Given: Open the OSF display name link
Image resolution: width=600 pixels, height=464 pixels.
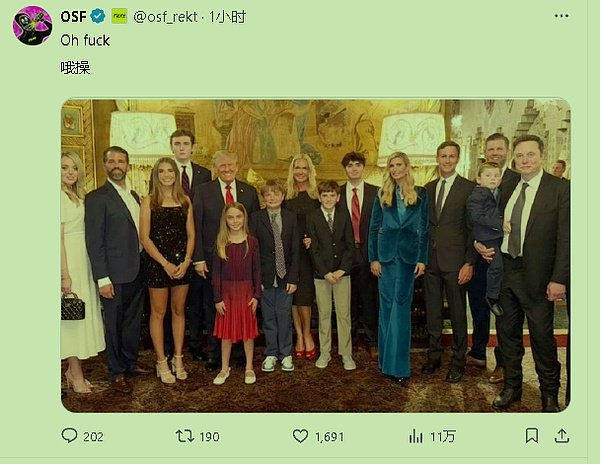Looking at the screenshot, I should tap(73, 17).
